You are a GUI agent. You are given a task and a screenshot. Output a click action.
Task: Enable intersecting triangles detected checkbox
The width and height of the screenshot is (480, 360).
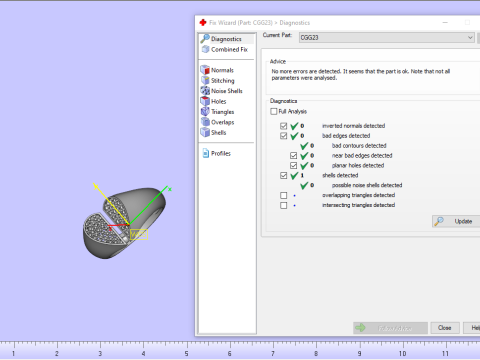click(284, 205)
